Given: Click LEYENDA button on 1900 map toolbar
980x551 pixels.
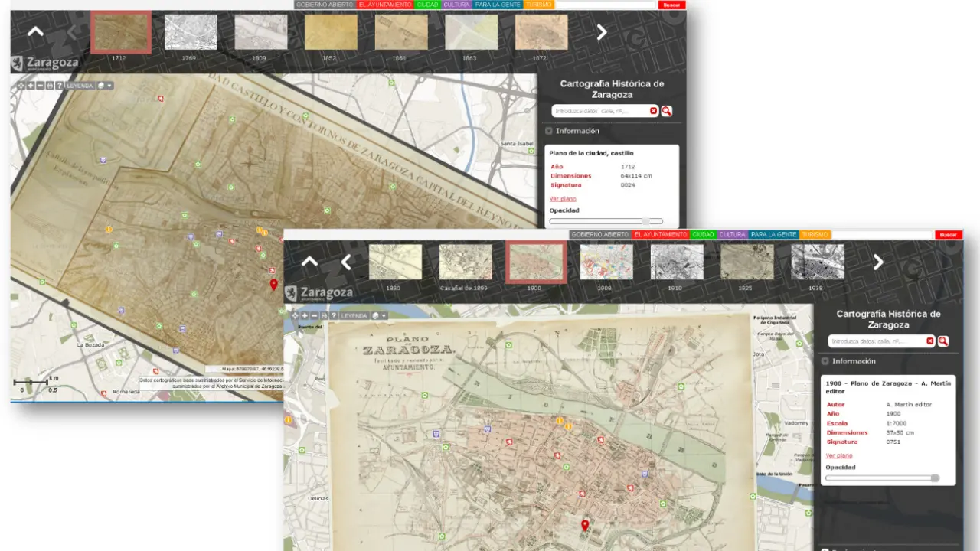Looking at the screenshot, I should [x=354, y=315].
